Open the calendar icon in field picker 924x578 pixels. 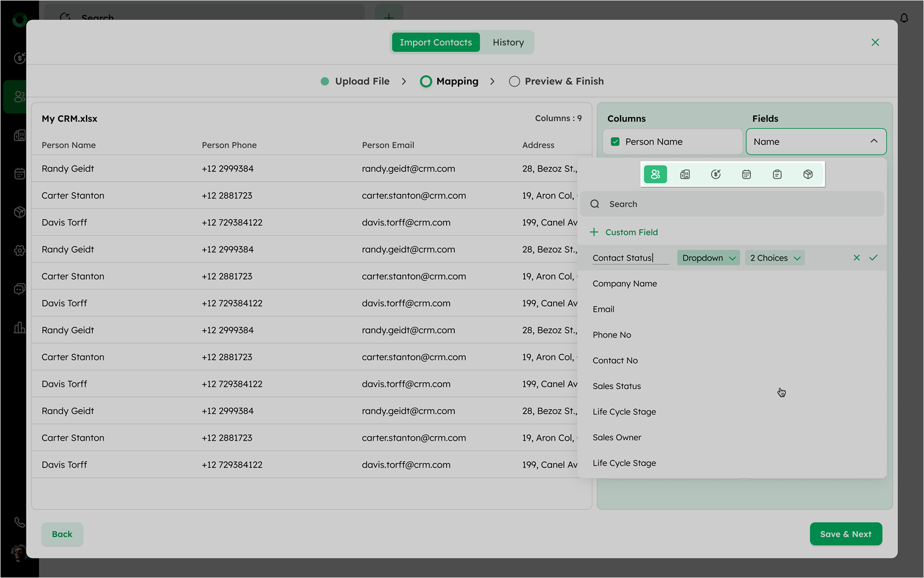click(746, 174)
